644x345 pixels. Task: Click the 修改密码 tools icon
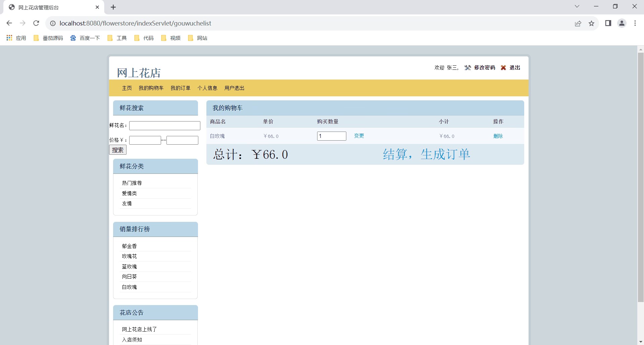(467, 68)
